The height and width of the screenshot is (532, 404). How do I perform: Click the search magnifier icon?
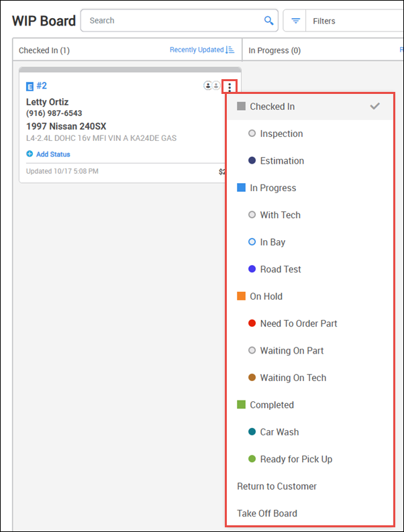pyautogui.click(x=269, y=21)
